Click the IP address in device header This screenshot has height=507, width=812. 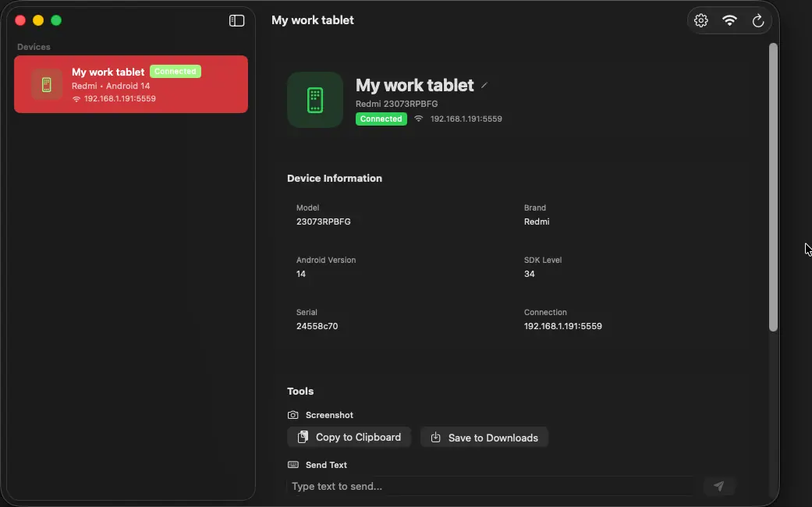pyautogui.click(x=466, y=119)
